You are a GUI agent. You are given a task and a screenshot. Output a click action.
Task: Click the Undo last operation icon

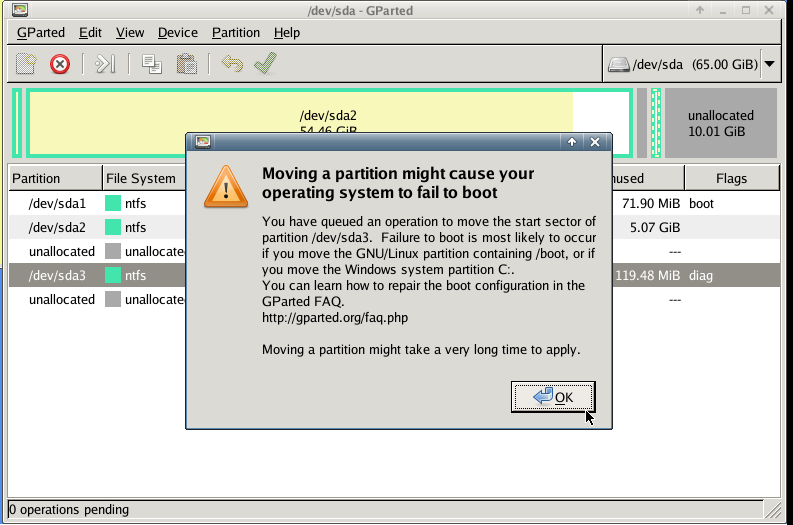pos(232,64)
